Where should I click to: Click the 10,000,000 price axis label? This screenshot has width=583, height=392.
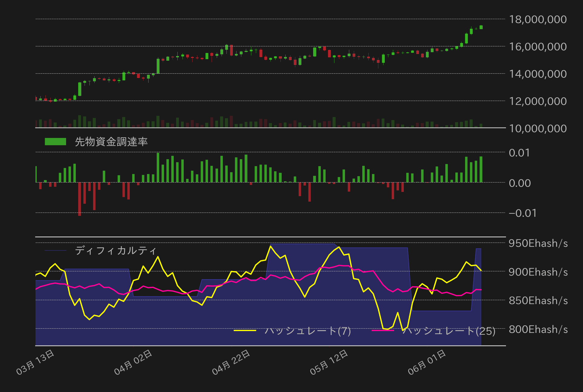click(538, 129)
